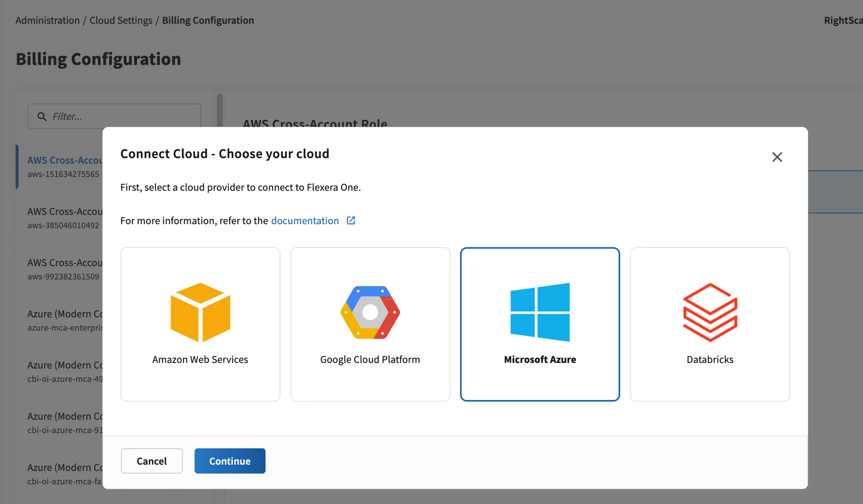Select the Microsoft Azure card label

540,359
